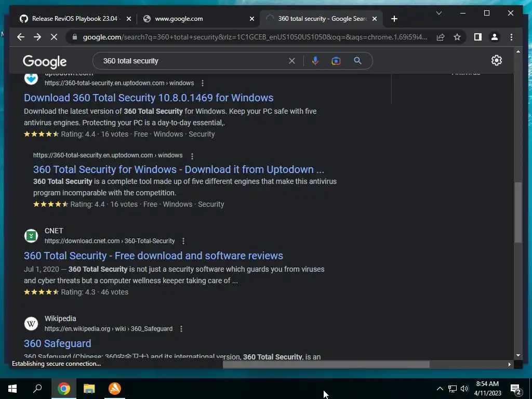
Task: Click the Wikipedia site favicon
Action: tap(31, 324)
